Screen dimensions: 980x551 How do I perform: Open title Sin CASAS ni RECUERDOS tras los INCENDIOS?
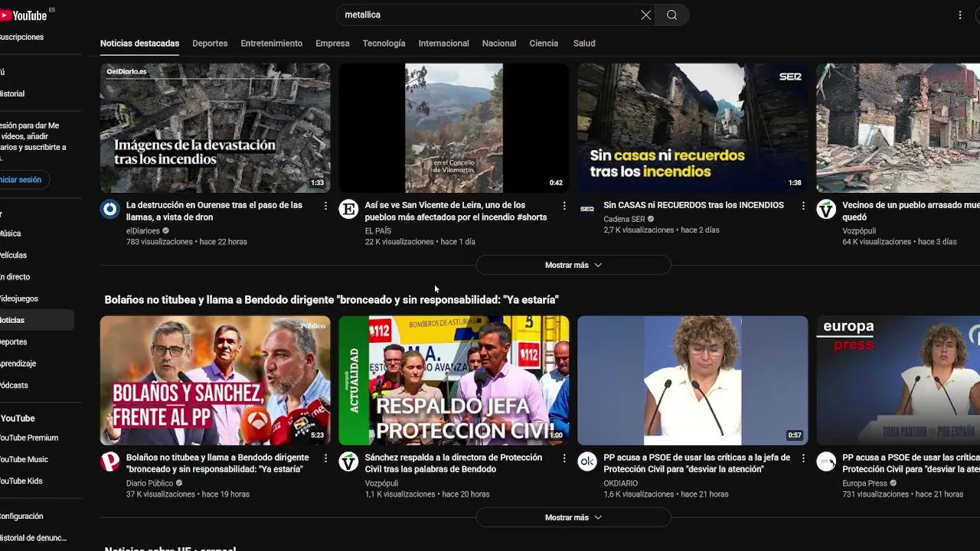click(x=694, y=205)
